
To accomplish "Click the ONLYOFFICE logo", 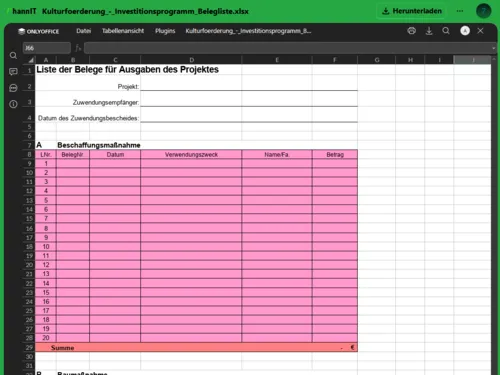I will (39, 31).
